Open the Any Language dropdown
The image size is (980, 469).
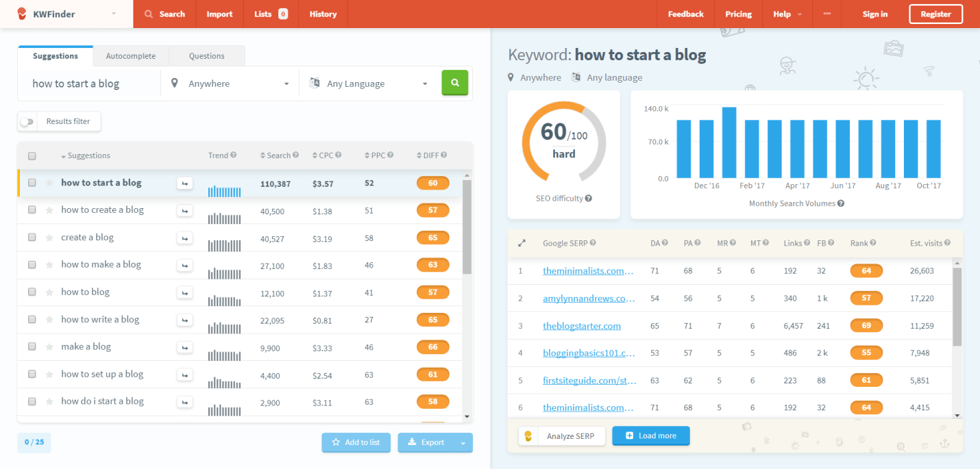[369, 84]
